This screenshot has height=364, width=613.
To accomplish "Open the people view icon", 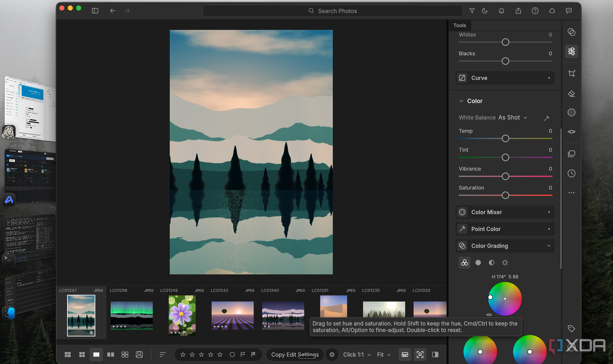I will coord(139,355).
